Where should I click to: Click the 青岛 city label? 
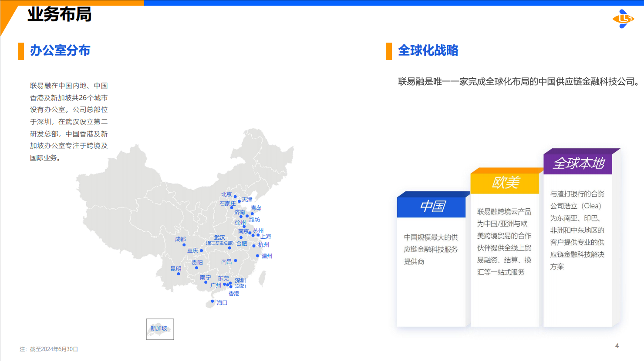[x=256, y=208]
